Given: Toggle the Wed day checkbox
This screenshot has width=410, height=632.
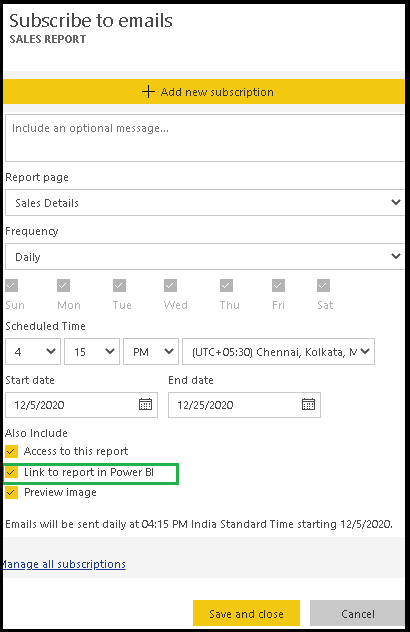Looking at the screenshot, I should tap(171, 285).
